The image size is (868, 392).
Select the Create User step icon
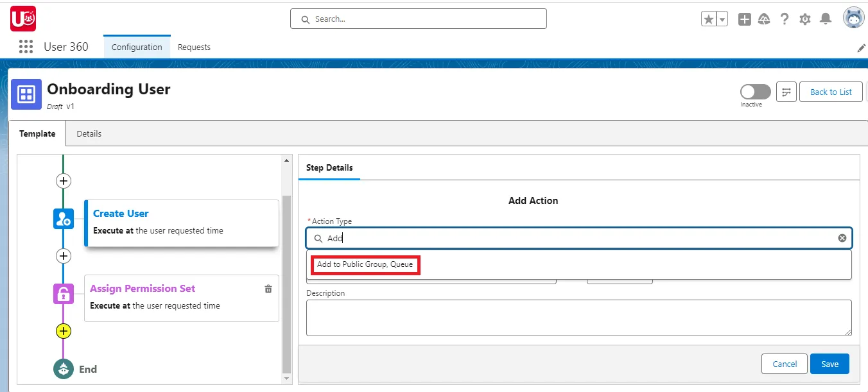click(63, 218)
